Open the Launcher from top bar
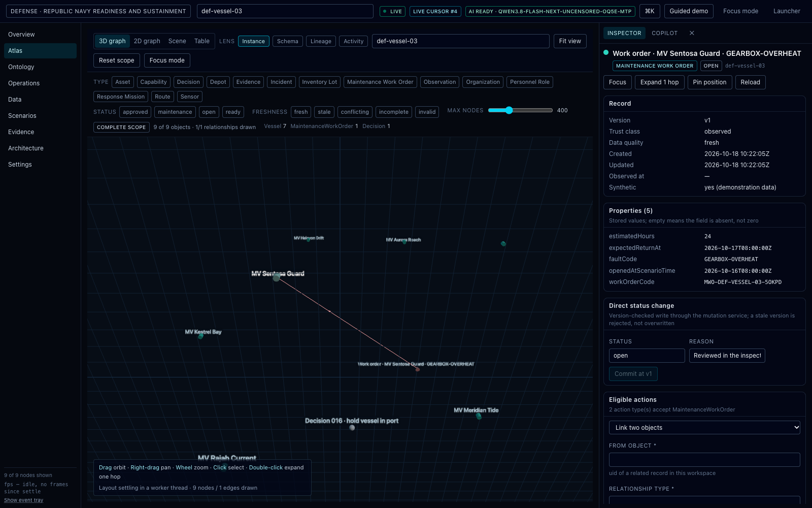812x508 pixels. pos(787,11)
